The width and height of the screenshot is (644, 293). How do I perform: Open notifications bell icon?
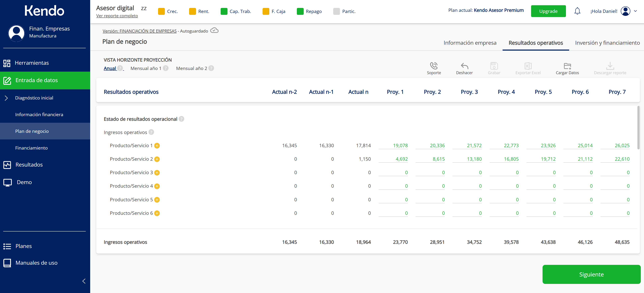tap(577, 11)
